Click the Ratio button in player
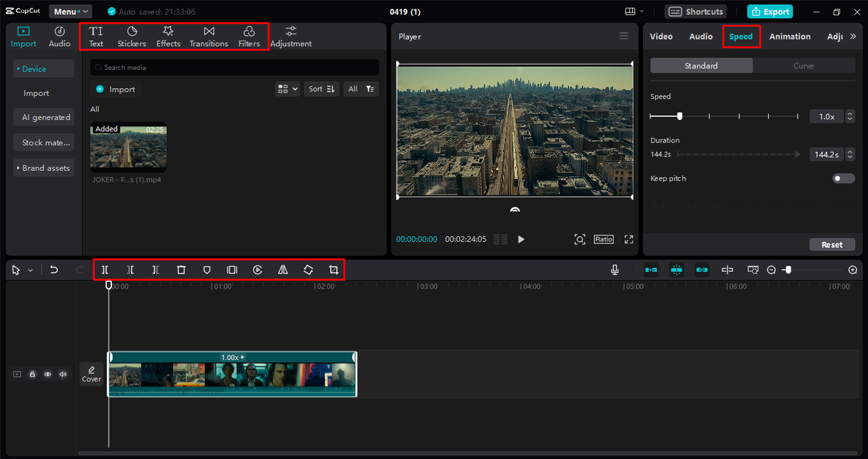This screenshot has height=459, width=868. coord(604,239)
